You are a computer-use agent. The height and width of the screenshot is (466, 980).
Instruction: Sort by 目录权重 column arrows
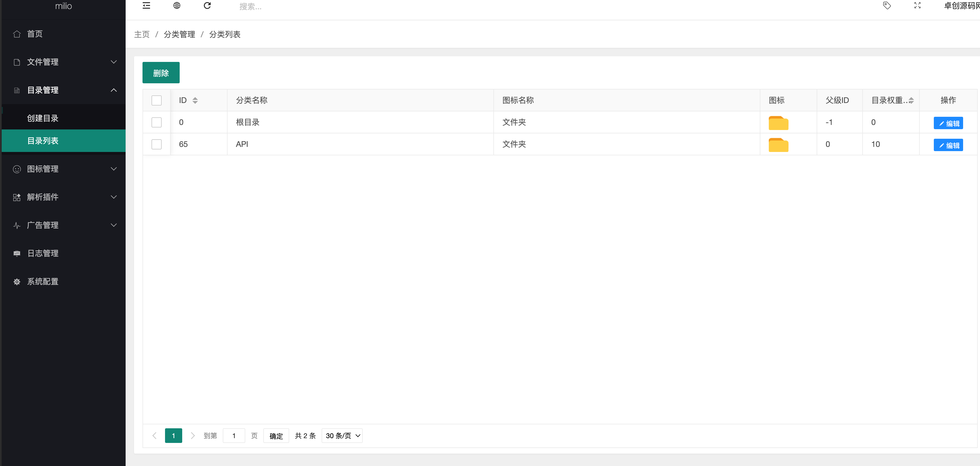click(x=911, y=100)
